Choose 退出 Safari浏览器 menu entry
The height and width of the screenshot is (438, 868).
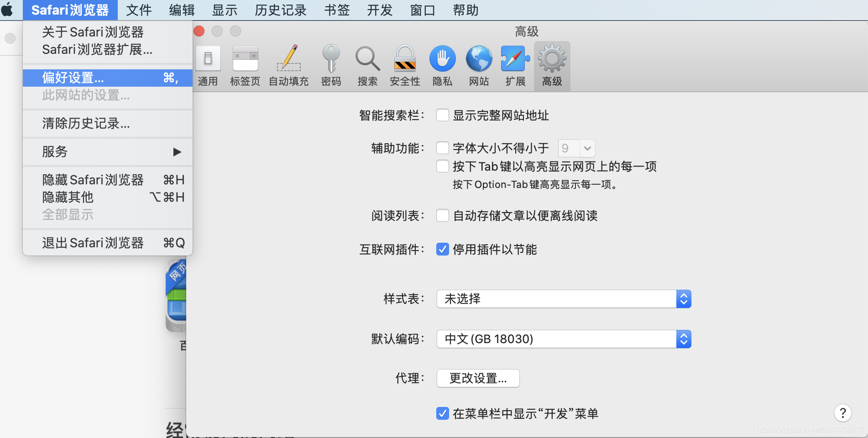pyautogui.click(x=108, y=243)
